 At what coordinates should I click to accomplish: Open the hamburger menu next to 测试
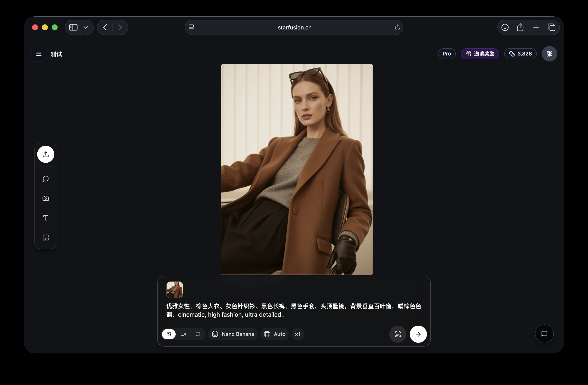coord(39,54)
